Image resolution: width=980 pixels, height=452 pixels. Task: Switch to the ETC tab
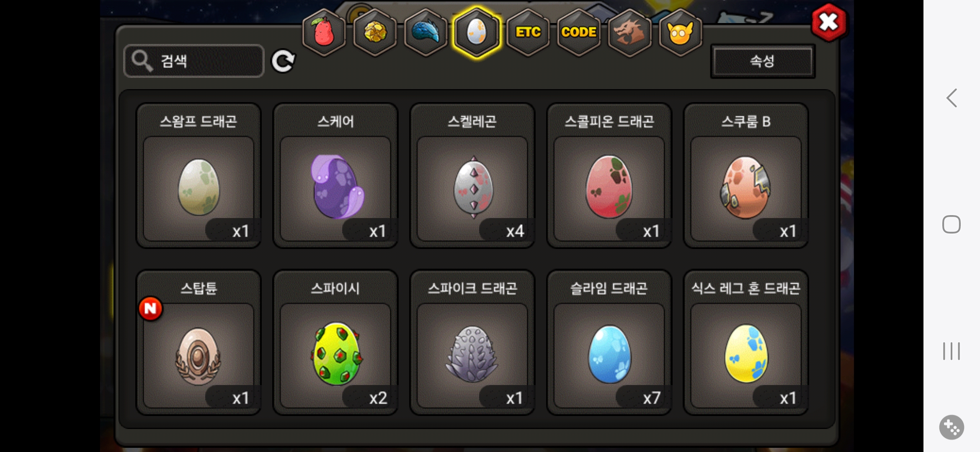click(x=528, y=33)
